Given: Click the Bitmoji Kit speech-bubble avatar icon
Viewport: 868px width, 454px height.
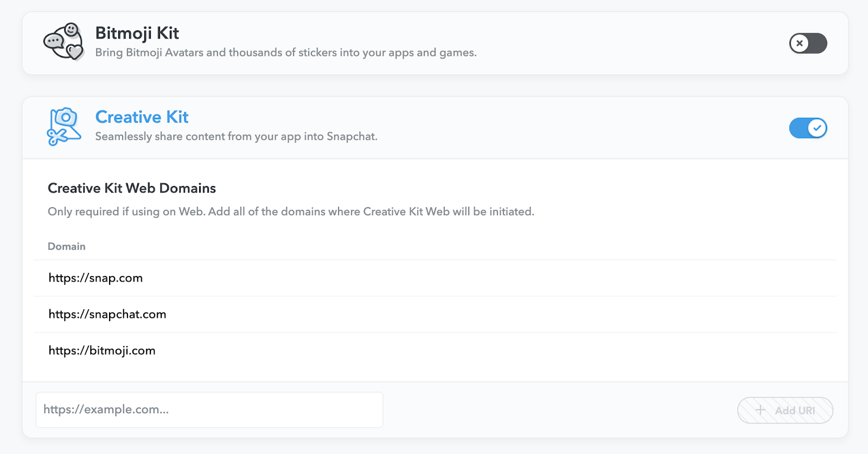Looking at the screenshot, I should pos(63,42).
